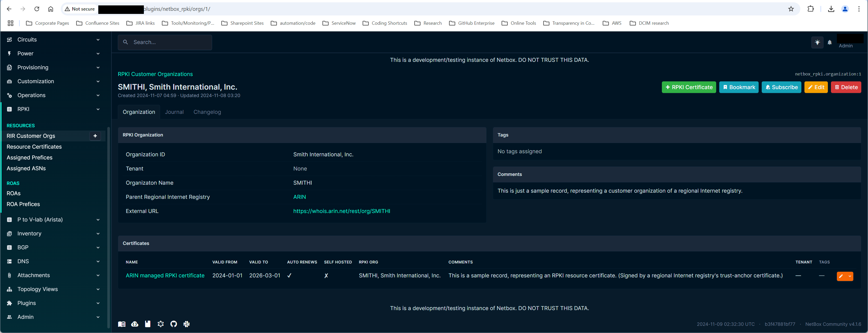868x333 pixels.
Task: Collapse the RPKI sidebar menu
Action: point(54,109)
